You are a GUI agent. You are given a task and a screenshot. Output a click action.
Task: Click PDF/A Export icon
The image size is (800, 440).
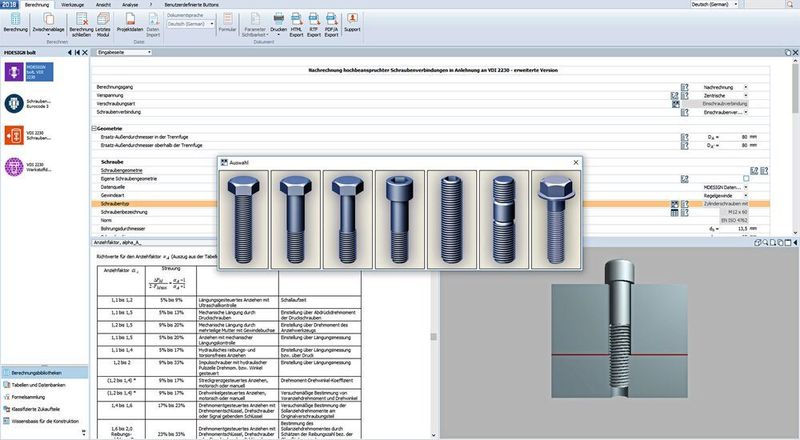click(x=332, y=25)
